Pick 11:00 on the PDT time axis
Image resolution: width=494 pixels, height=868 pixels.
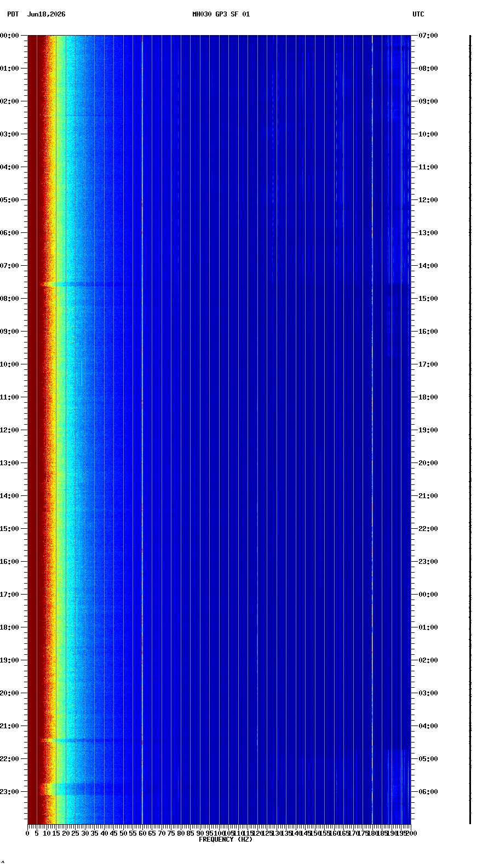coord(9,397)
